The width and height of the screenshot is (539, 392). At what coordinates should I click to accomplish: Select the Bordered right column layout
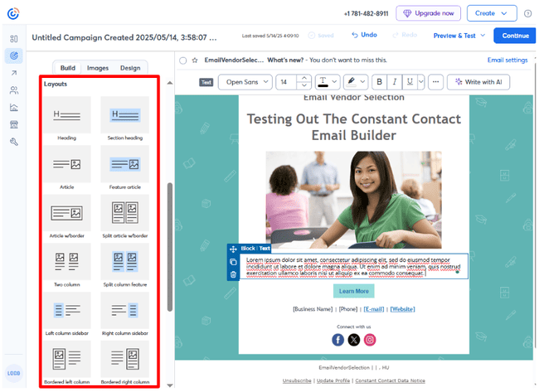124,363
